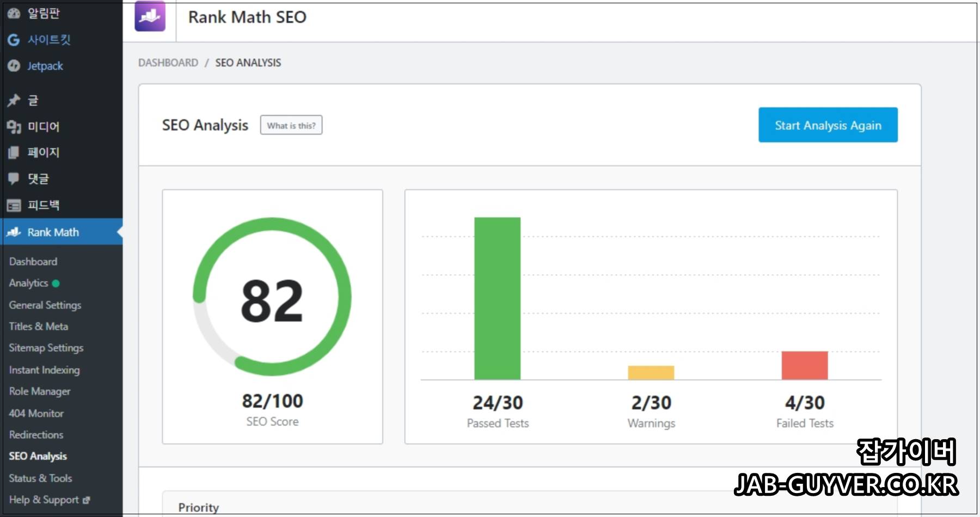The image size is (980, 517).
Task: Open Titles & Meta submenu
Action: (39, 327)
